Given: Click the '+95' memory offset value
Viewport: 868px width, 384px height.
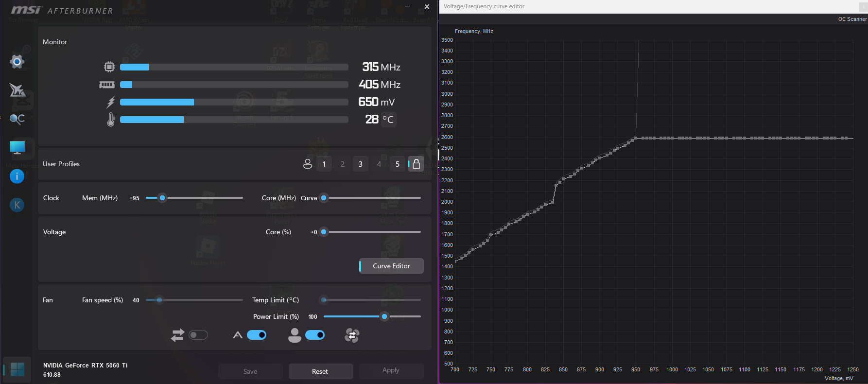Looking at the screenshot, I should pos(134,198).
